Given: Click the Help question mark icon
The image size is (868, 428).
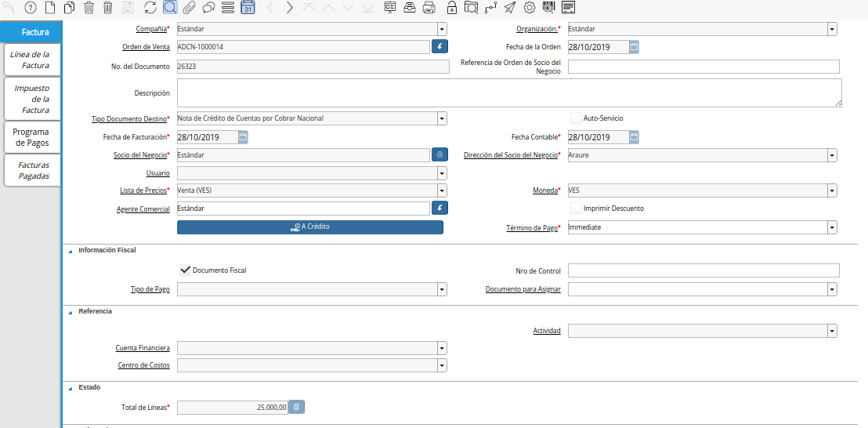Looking at the screenshot, I should [30, 8].
